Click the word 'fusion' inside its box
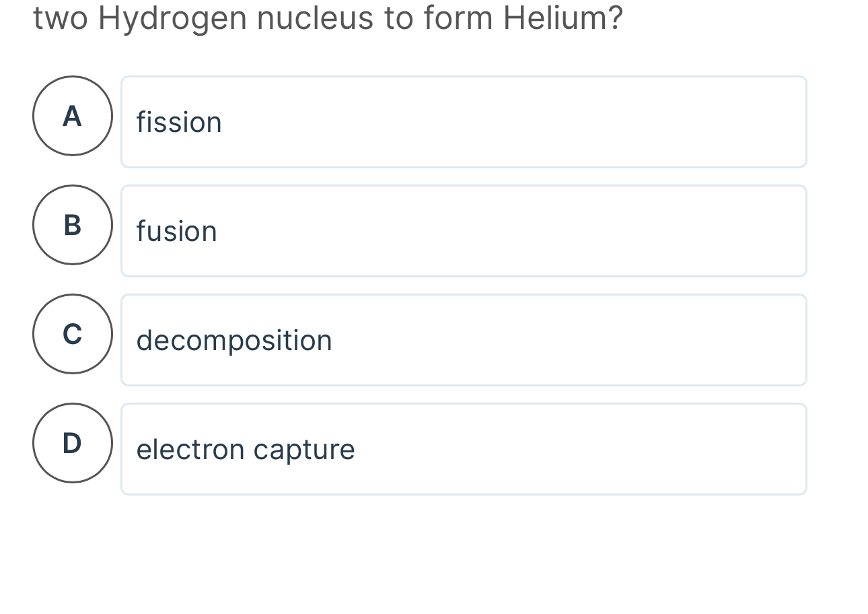The image size is (868, 614). click(176, 231)
